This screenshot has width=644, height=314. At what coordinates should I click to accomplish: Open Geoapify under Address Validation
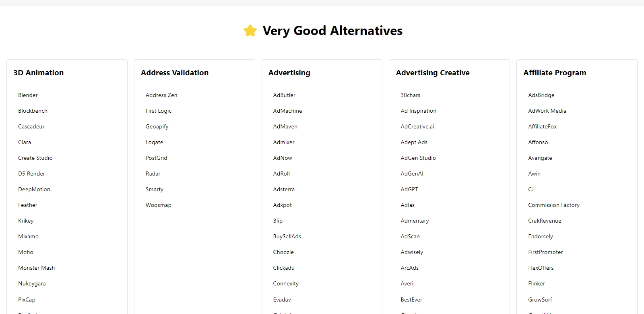pyautogui.click(x=157, y=126)
